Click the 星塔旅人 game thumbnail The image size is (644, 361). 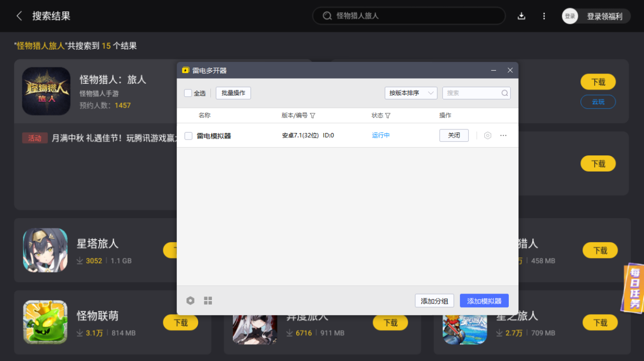click(45, 250)
